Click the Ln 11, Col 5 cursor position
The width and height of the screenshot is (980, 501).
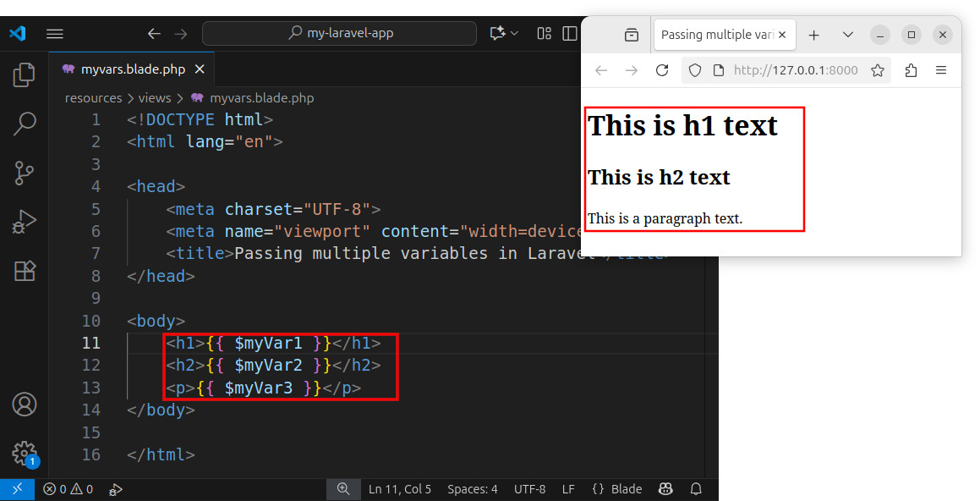point(399,489)
